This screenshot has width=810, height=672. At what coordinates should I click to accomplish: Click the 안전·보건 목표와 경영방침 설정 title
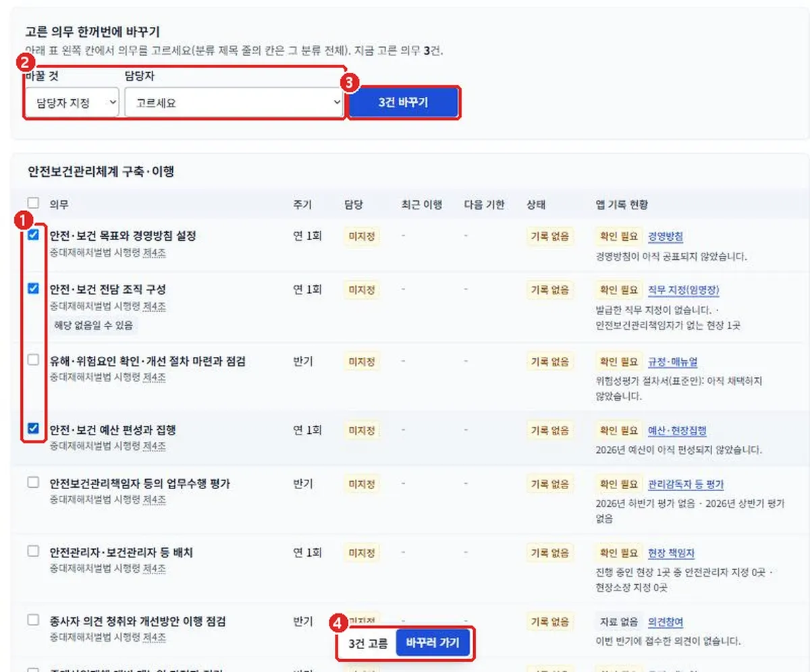123,236
